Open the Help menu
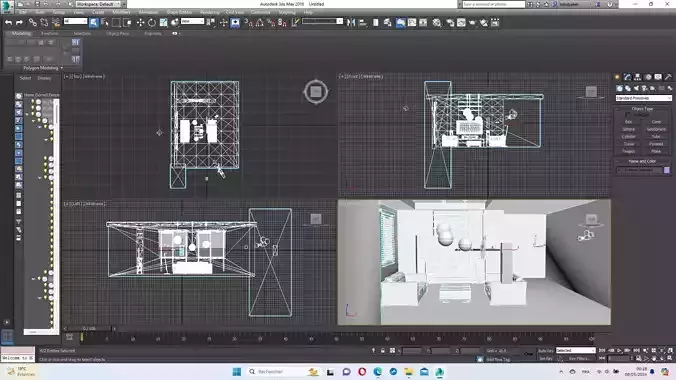This screenshot has height=380, width=676. 308,13
